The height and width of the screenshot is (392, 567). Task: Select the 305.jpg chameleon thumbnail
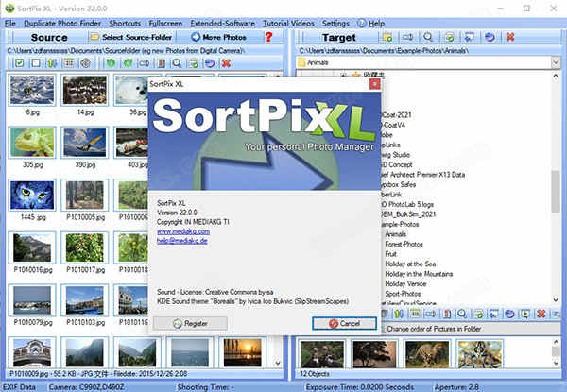coord(32,143)
